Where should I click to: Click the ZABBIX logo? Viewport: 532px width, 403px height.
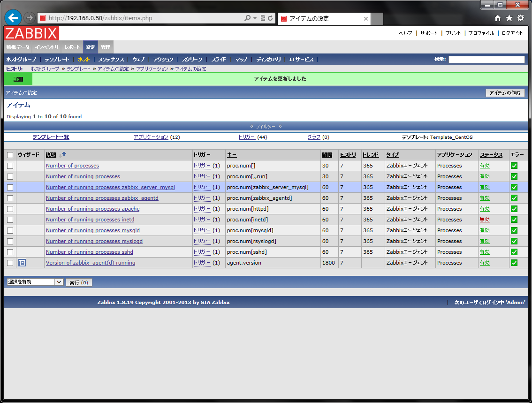click(31, 33)
